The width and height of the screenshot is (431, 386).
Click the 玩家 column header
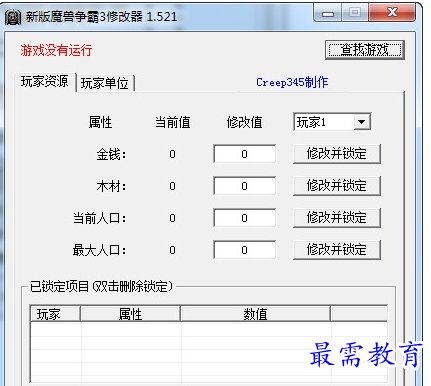(x=55, y=314)
